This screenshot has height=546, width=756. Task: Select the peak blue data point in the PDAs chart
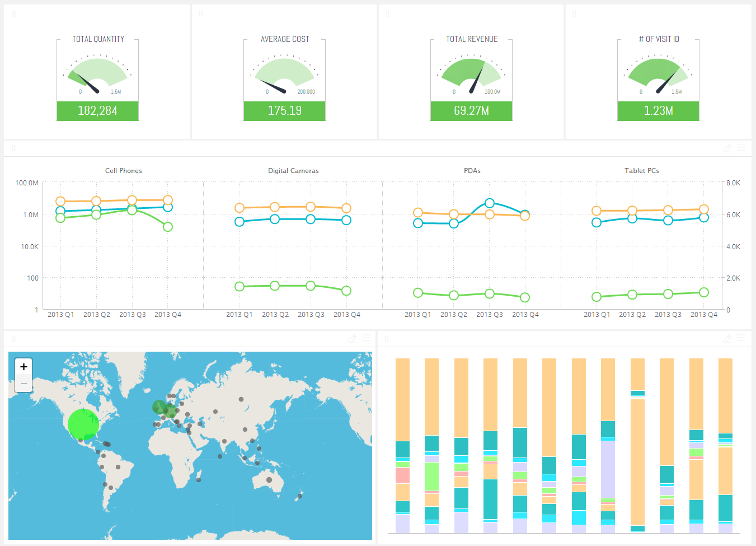490,204
